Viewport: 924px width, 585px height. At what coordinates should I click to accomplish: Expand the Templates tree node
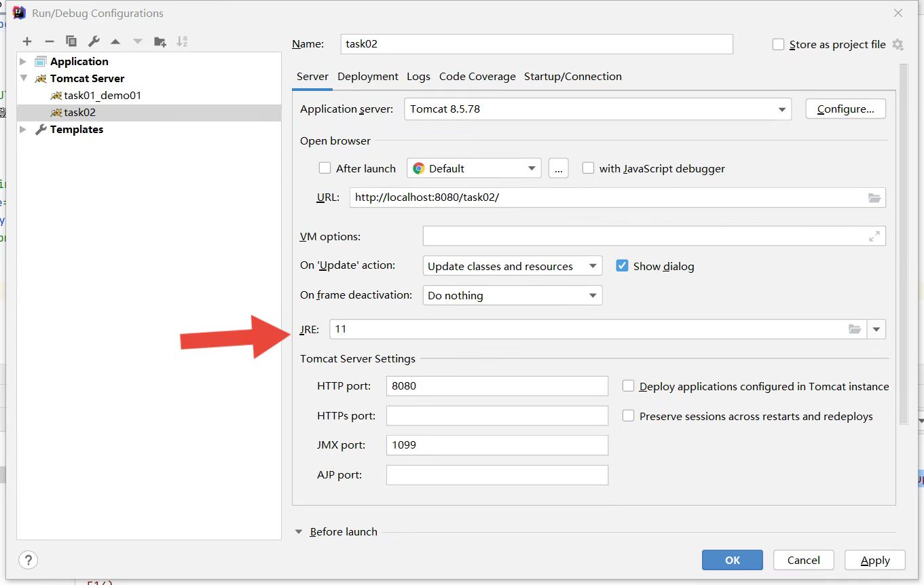[x=23, y=129]
